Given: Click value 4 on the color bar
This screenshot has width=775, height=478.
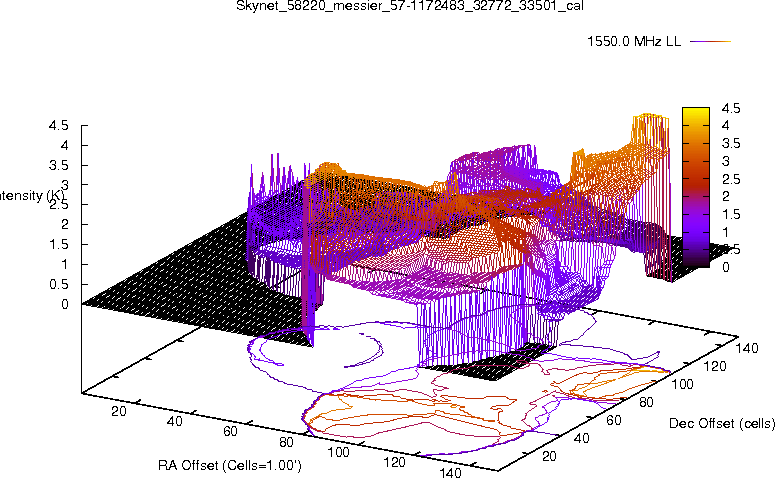Looking at the screenshot, I should tap(726, 126).
